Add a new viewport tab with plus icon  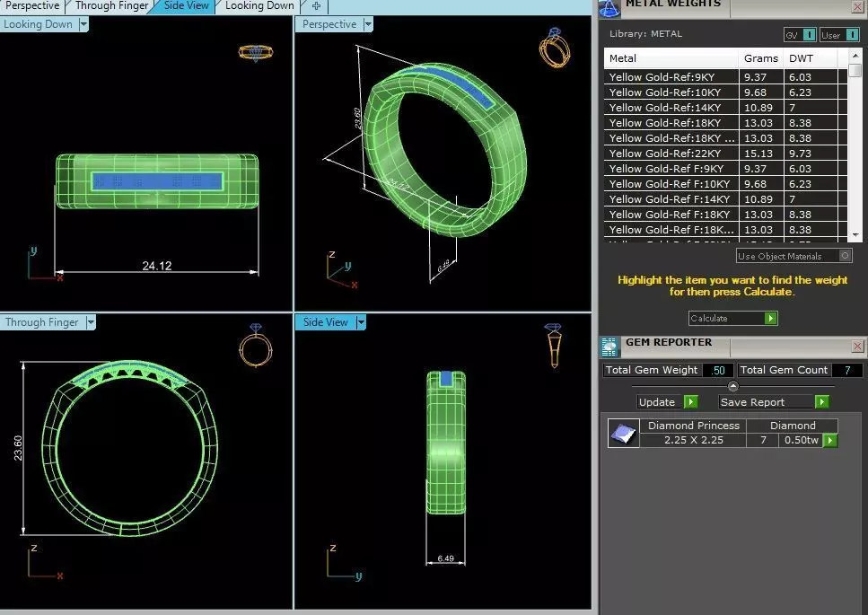coord(316,6)
